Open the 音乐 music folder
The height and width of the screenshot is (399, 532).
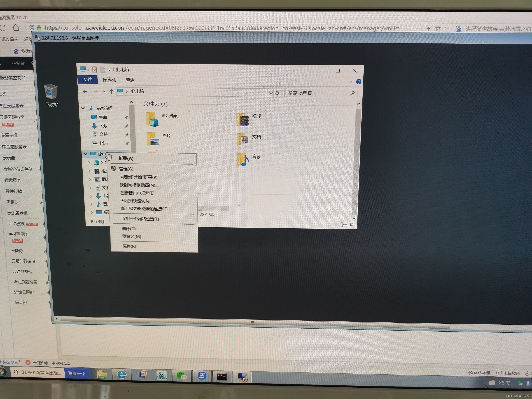[243, 160]
